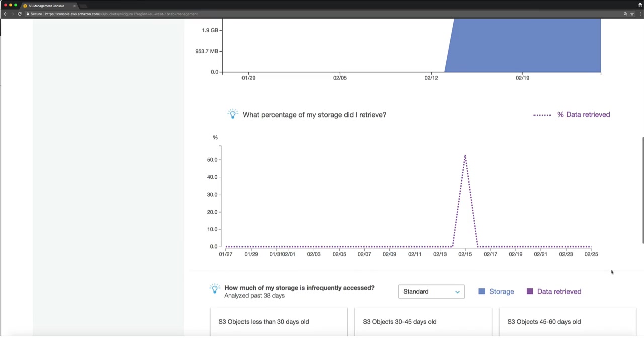Toggle the blue Storage legend swatch
The width and height of the screenshot is (644, 362).
click(482, 291)
